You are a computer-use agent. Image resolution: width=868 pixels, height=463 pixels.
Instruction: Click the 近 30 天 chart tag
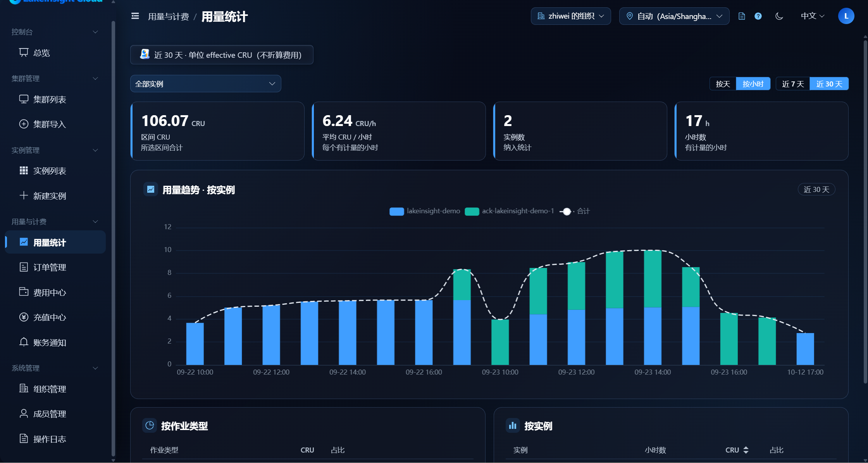tap(816, 189)
